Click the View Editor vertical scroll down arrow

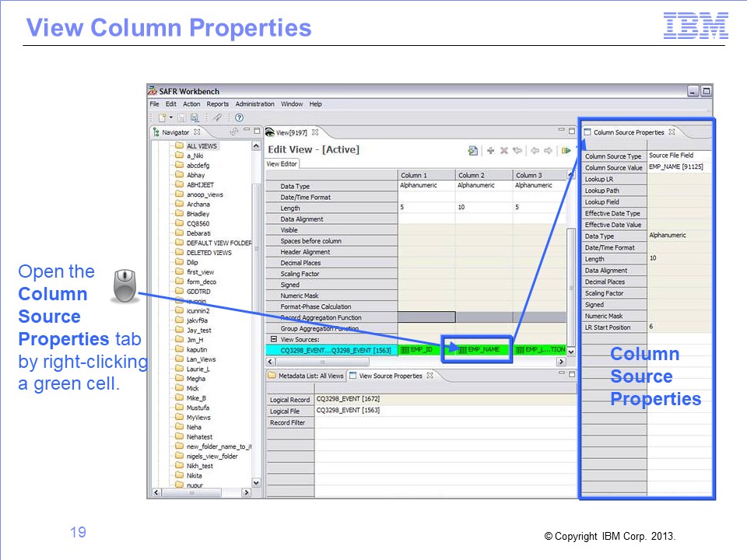coord(570,352)
